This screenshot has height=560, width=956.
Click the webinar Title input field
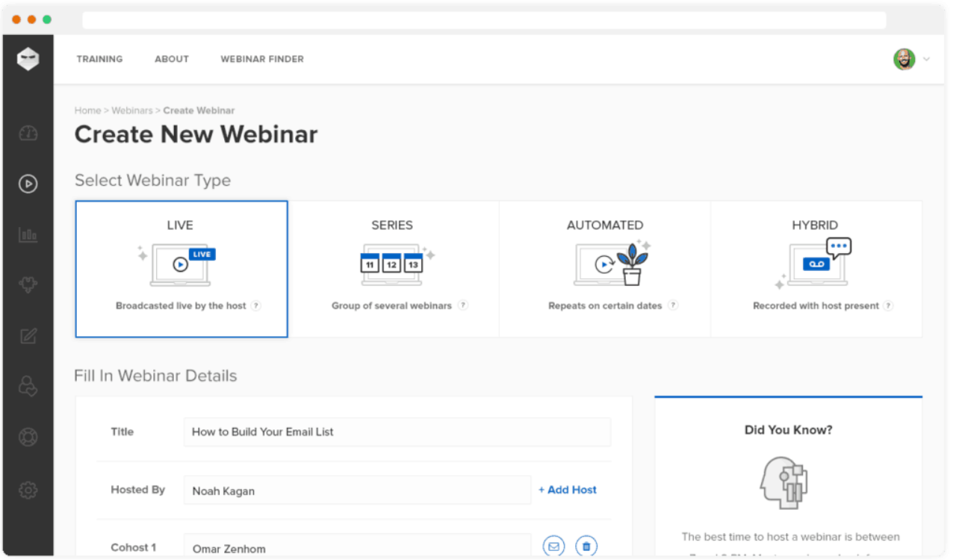click(x=397, y=432)
